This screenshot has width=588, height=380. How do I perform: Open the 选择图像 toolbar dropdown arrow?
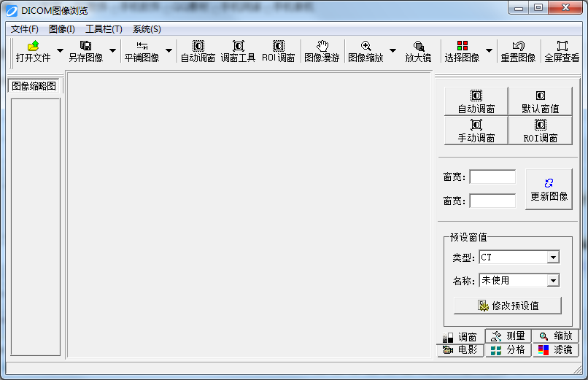pyautogui.click(x=489, y=51)
